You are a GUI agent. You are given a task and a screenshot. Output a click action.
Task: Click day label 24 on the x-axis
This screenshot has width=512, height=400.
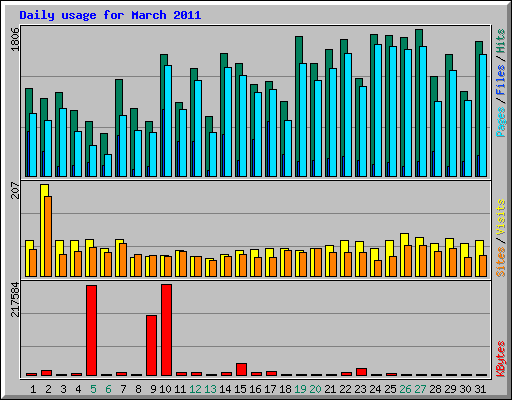(x=375, y=389)
